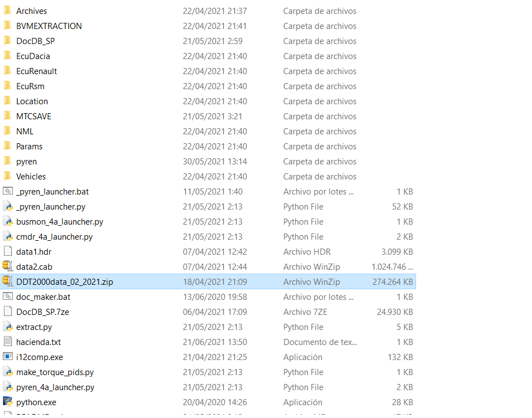The image size is (532, 418).
Task: Click the date 21/06/2021 13:50
Action: [x=215, y=342]
